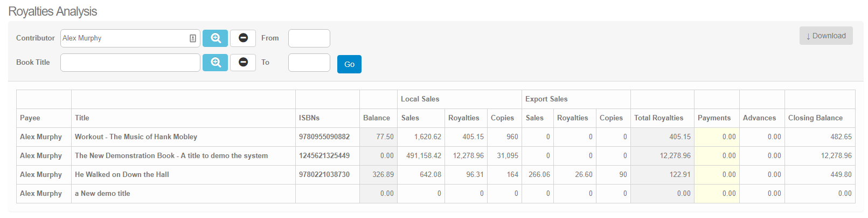Image resolution: width=868 pixels, height=218 pixels.
Task: Select 'He Walked on Down the Hall' title
Action: (x=122, y=175)
